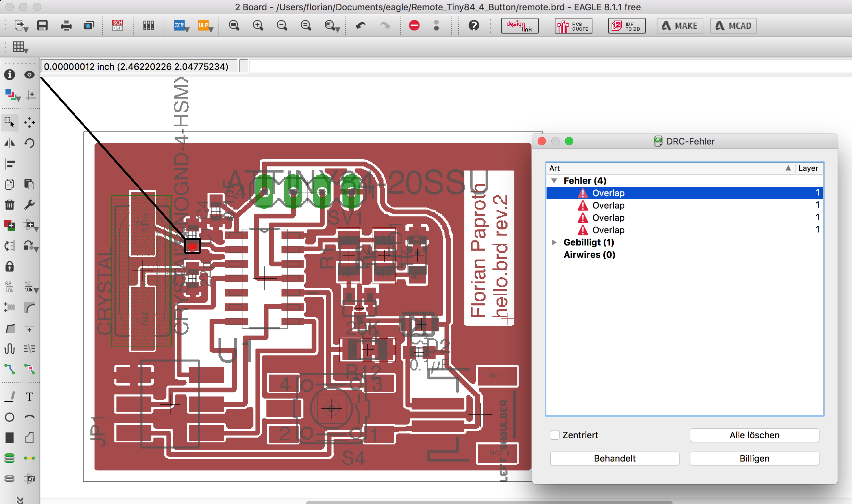Open the grid settings icon

(x=19, y=47)
